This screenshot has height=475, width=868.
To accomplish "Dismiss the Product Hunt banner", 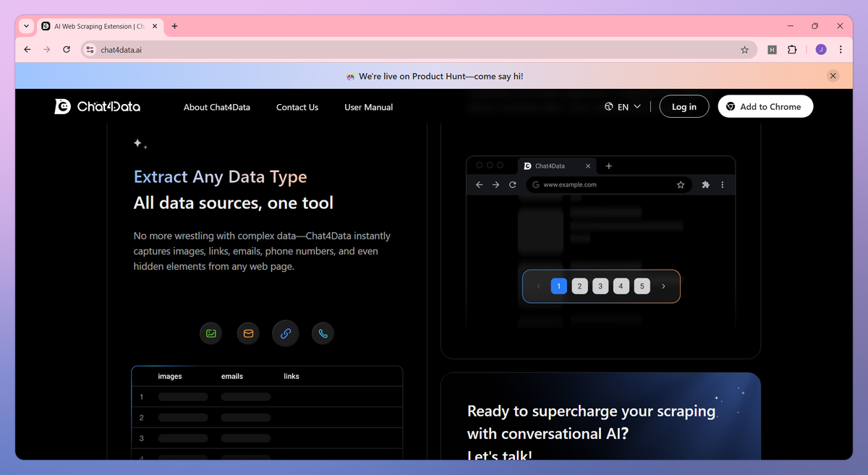I will (x=833, y=76).
